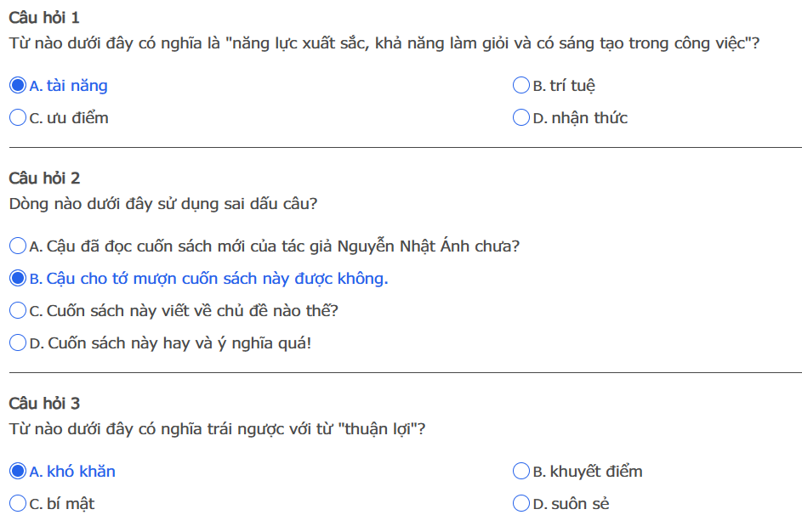The width and height of the screenshot is (802, 532).
Task: Pick C. Cuốn sách này viết về chủ đề
Action: [x=18, y=311]
